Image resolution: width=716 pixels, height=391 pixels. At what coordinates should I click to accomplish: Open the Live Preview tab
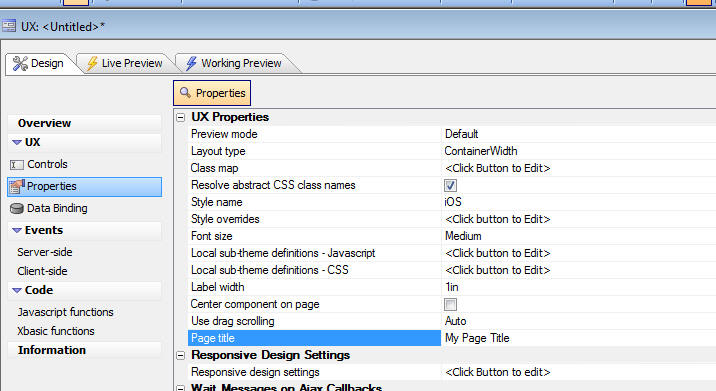(x=126, y=63)
